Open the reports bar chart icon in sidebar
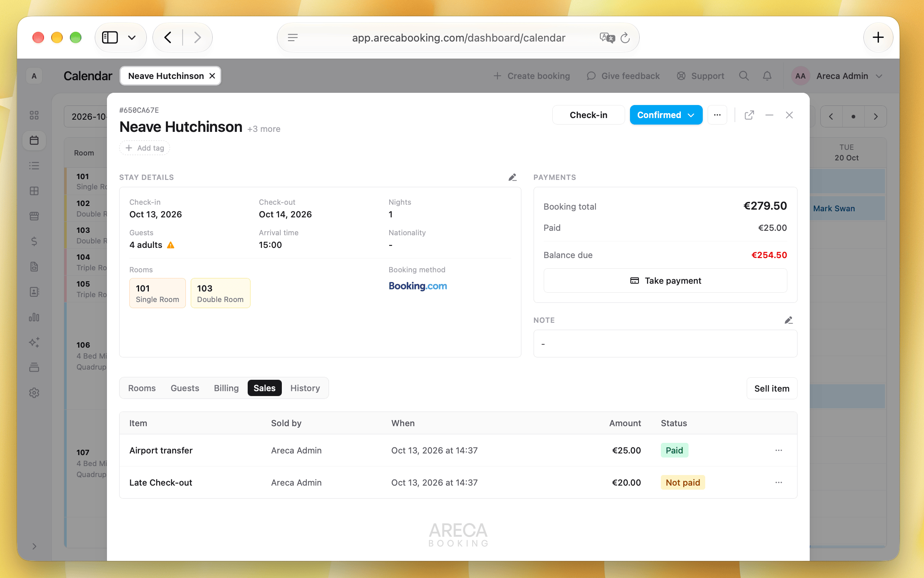The height and width of the screenshot is (578, 924). tap(34, 317)
